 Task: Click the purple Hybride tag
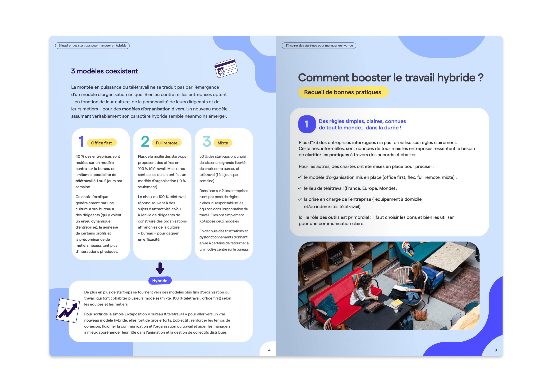click(160, 280)
